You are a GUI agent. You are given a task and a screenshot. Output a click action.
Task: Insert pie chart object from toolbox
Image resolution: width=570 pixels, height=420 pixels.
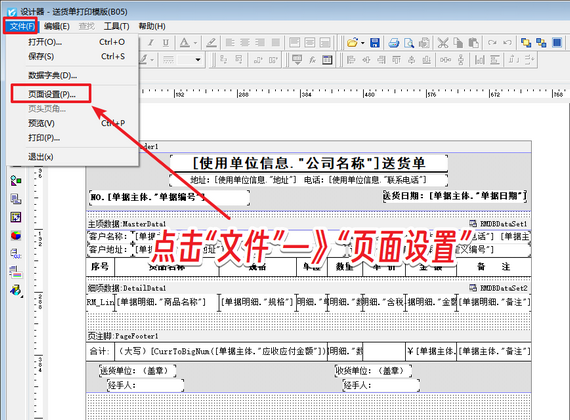point(16,235)
